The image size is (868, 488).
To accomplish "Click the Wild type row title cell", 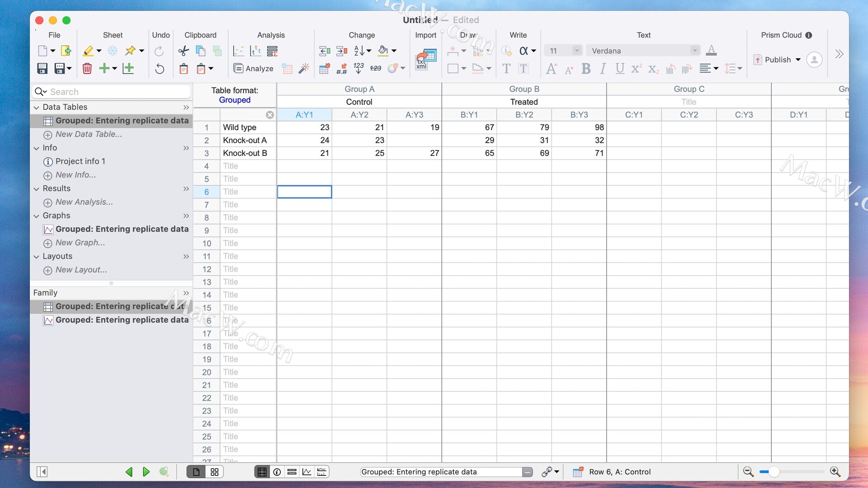I will (248, 127).
